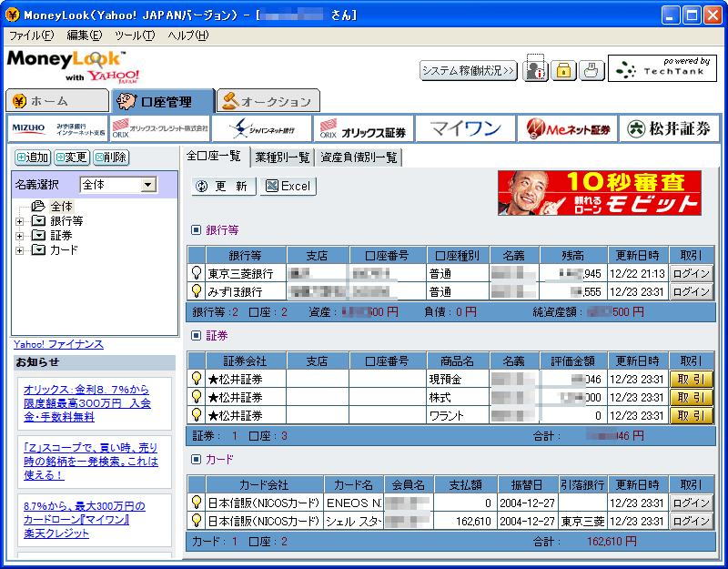The height and width of the screenshot is (569, 728).
Task: Click the 残高 column header
Action: click(x=573, y=256)
